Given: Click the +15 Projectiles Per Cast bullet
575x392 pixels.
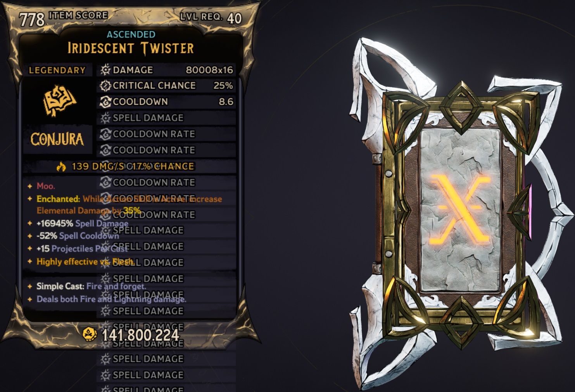Looking at the screenshot, I should pos(82,249).
